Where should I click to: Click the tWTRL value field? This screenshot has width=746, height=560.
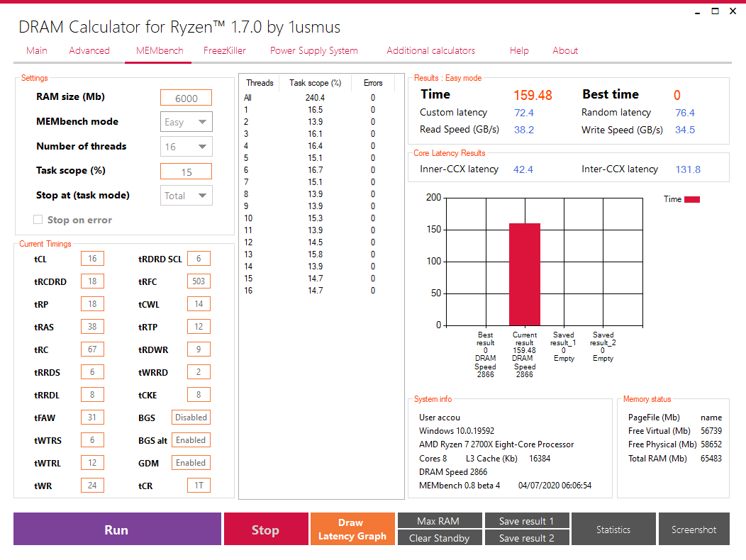pyautogui.click(x=92, y=462)
